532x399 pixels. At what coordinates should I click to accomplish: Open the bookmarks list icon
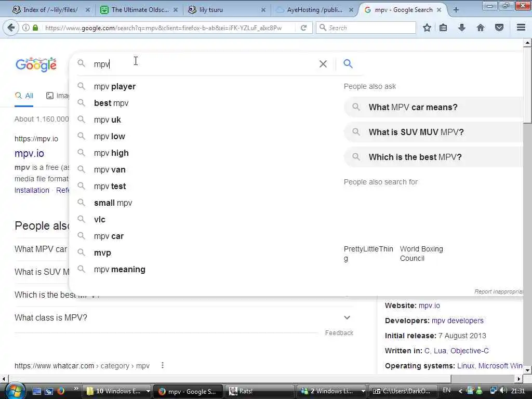[443, 28]
